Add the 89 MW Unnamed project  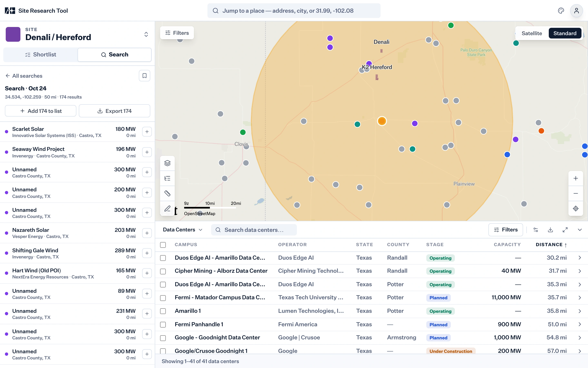click(x=147, y=294)
